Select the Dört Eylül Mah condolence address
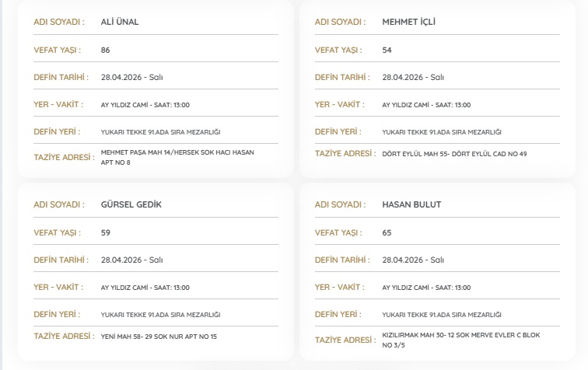The width and height of the screenshot is (588, 370). click(454, 154)
